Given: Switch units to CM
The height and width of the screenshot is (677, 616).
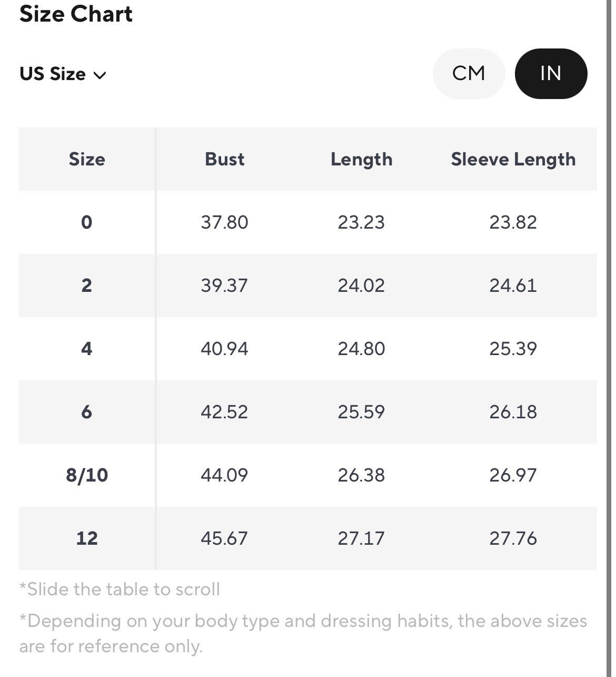Looking at the screenshot, I should pyautogui.click(x=469, y=74).
